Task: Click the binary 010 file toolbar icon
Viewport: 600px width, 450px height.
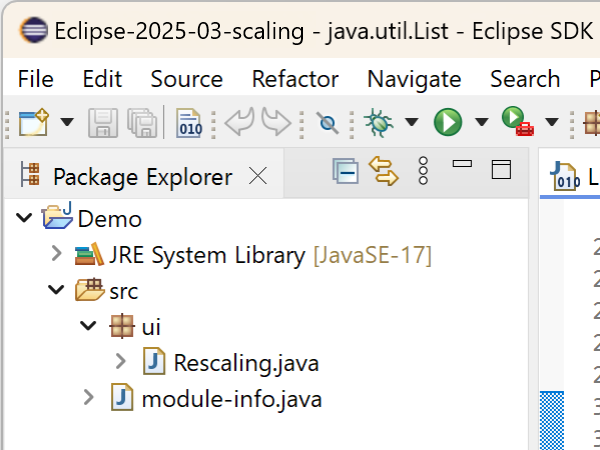Action: (x=189, y=123)
